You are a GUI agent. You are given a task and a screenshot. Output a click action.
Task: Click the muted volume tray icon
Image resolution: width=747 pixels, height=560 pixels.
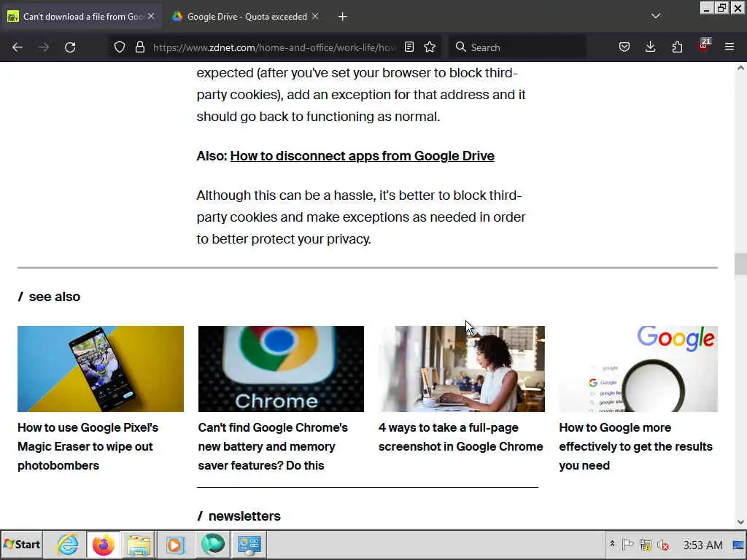[x=663, y=544]
